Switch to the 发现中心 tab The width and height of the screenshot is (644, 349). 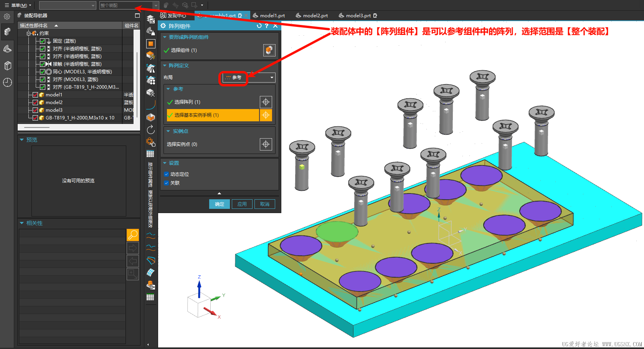click(x=174, y=16)
